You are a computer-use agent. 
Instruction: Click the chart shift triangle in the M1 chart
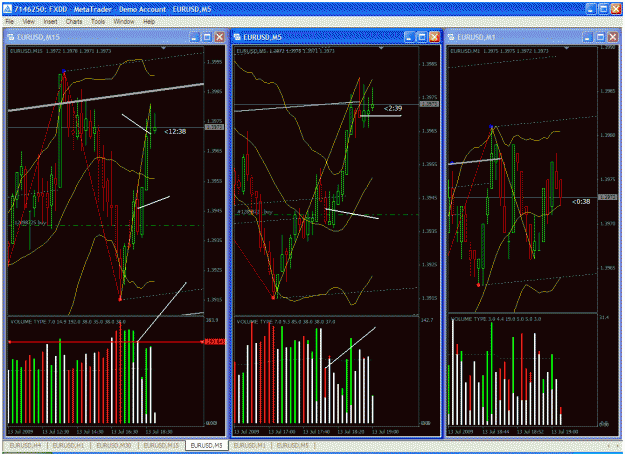(x=566, y=48)
